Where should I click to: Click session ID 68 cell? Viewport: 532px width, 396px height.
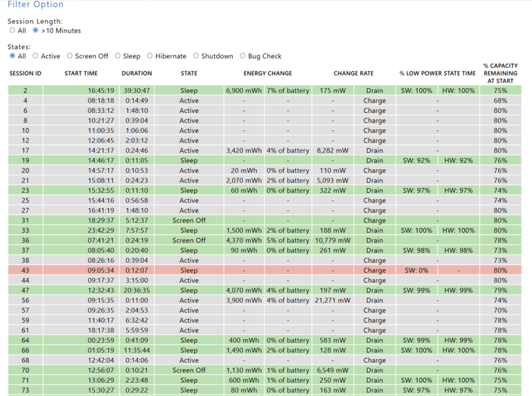tap(26, 360)
